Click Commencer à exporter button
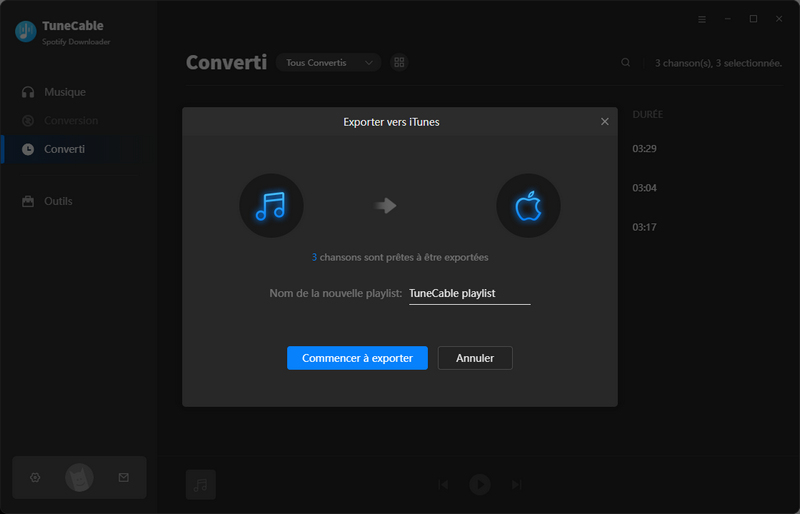 (x=357, y=358)
